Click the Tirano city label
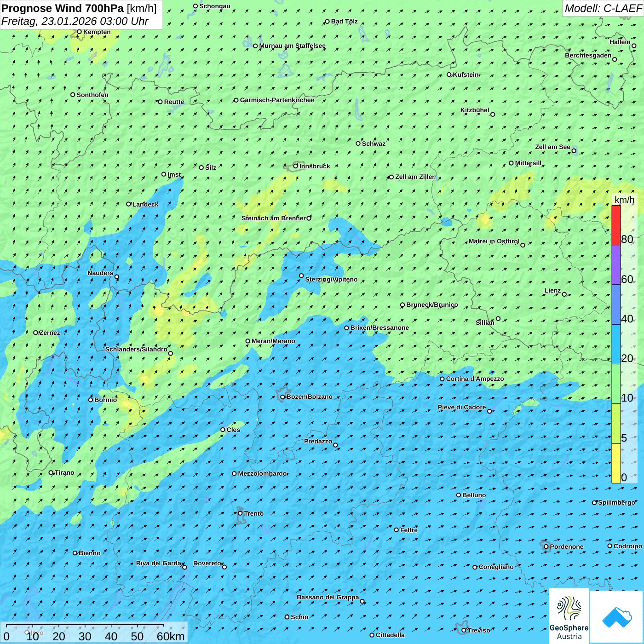Viewport: 644px width, 644px height. coord(64,472)
